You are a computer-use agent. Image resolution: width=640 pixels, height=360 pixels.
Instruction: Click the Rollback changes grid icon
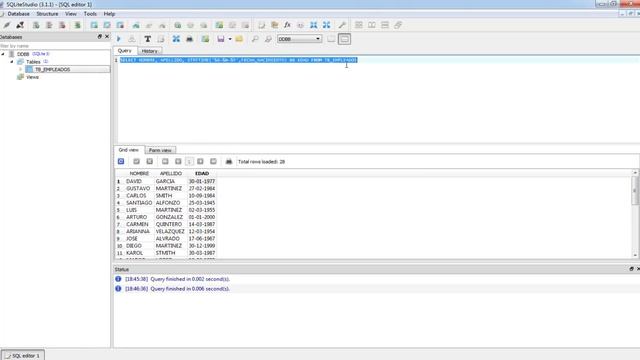150,162
